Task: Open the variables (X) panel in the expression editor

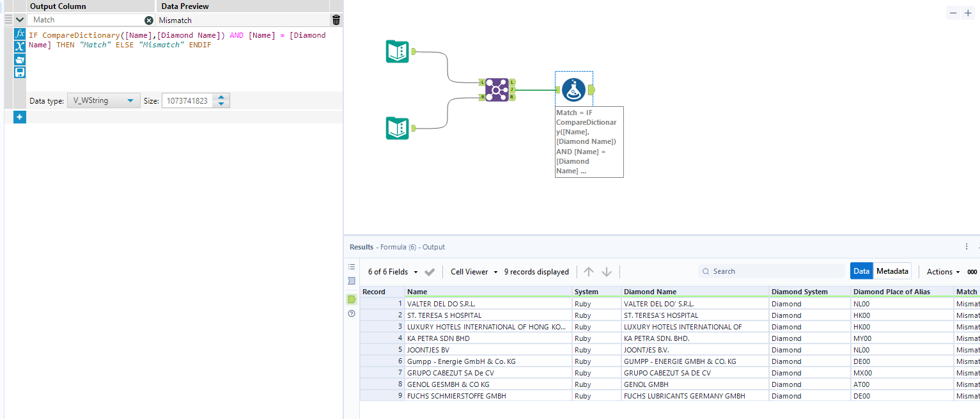Action: click(19, 46)
